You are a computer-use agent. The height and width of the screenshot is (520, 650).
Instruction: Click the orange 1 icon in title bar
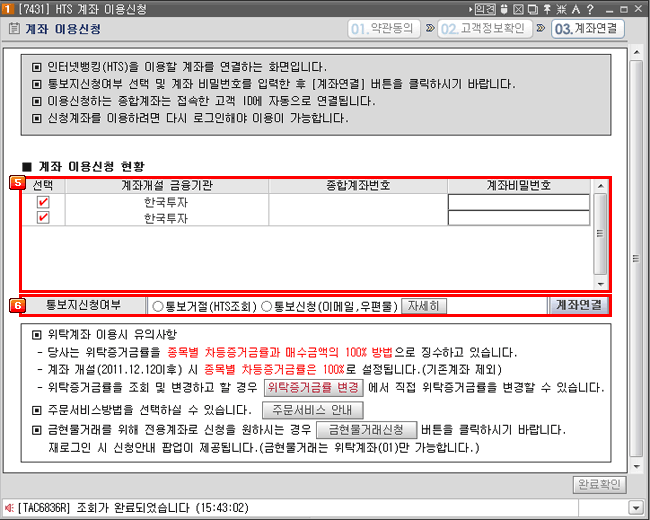8,9
